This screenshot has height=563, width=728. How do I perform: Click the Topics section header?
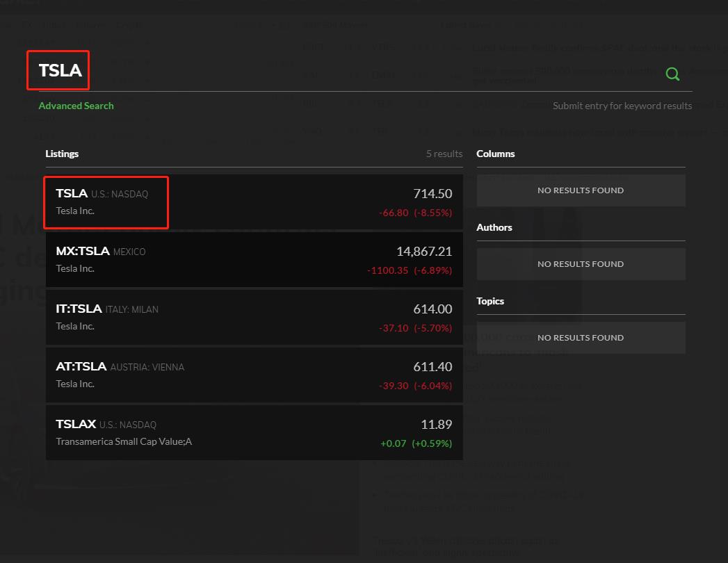click(490, 301)
